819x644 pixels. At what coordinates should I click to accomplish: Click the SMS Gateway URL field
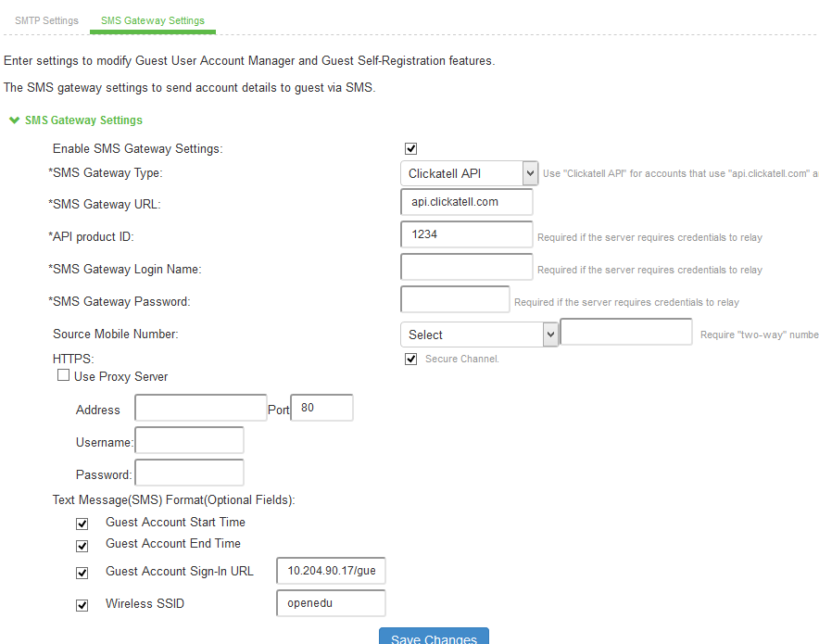(x=466, y=202)
